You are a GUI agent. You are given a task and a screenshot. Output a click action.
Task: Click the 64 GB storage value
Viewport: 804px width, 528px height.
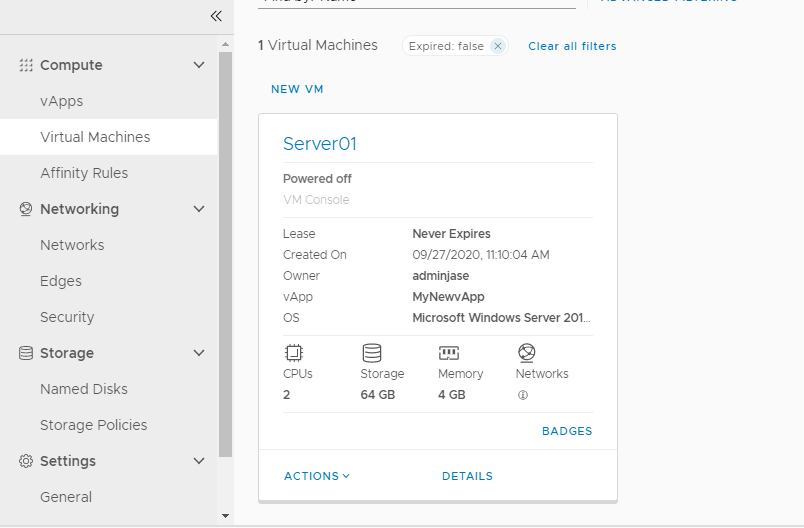[378, 395]
